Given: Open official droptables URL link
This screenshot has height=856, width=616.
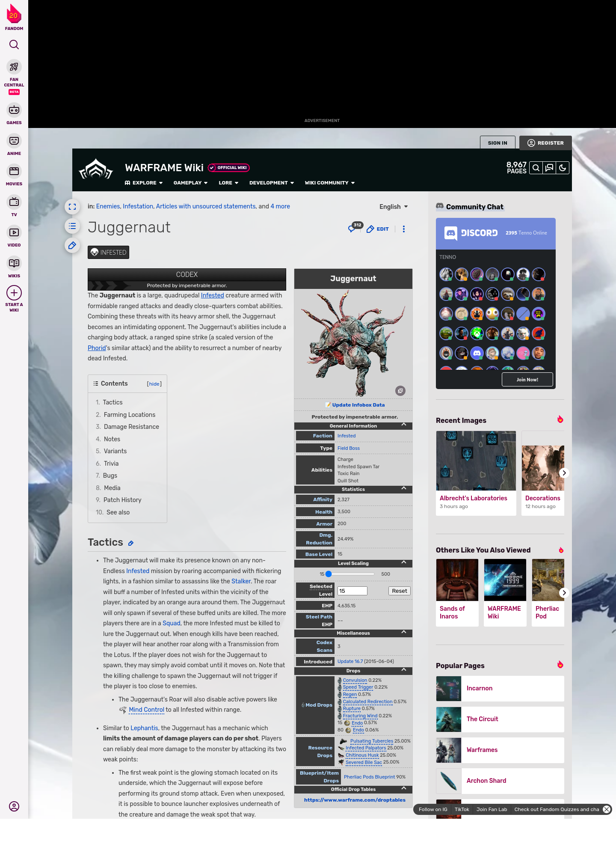Looking at the screenshot, I should coord(355,800).
